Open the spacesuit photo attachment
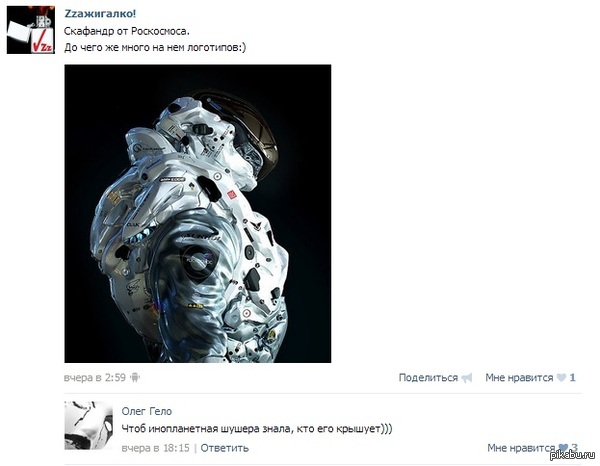Image resolution: width=600 pixels, height=466 pixels. point(197,213)
